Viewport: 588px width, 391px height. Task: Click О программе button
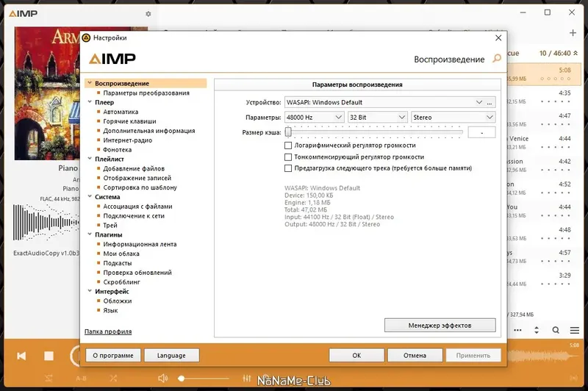click(x=113, y=356)
